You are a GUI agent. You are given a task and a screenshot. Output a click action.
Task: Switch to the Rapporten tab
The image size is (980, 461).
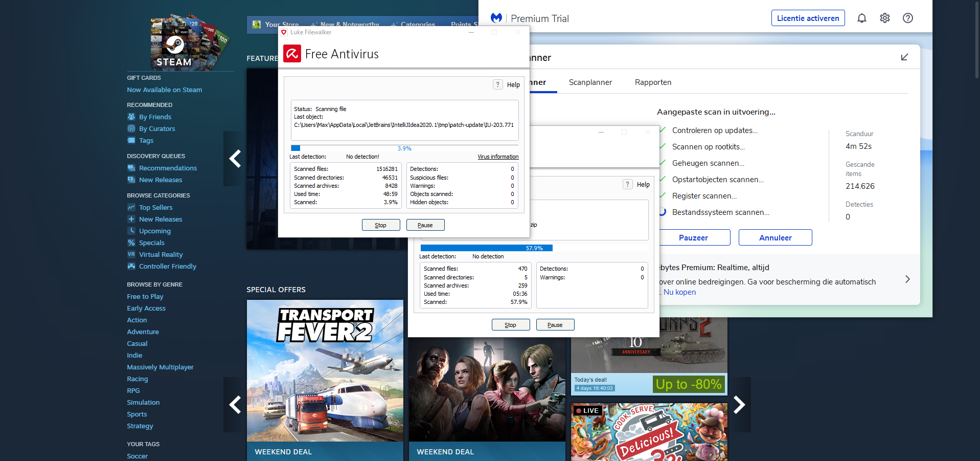pyautogui.click(x=653, y=82)
